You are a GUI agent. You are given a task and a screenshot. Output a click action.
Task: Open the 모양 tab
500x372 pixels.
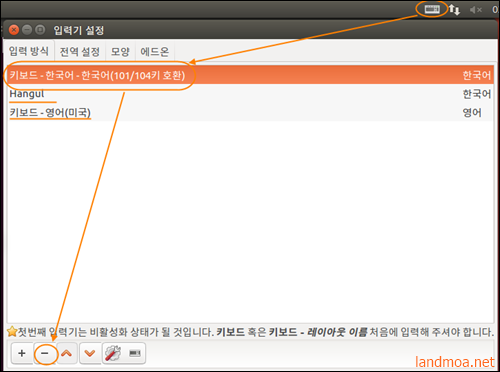click(x=120, y=52)
